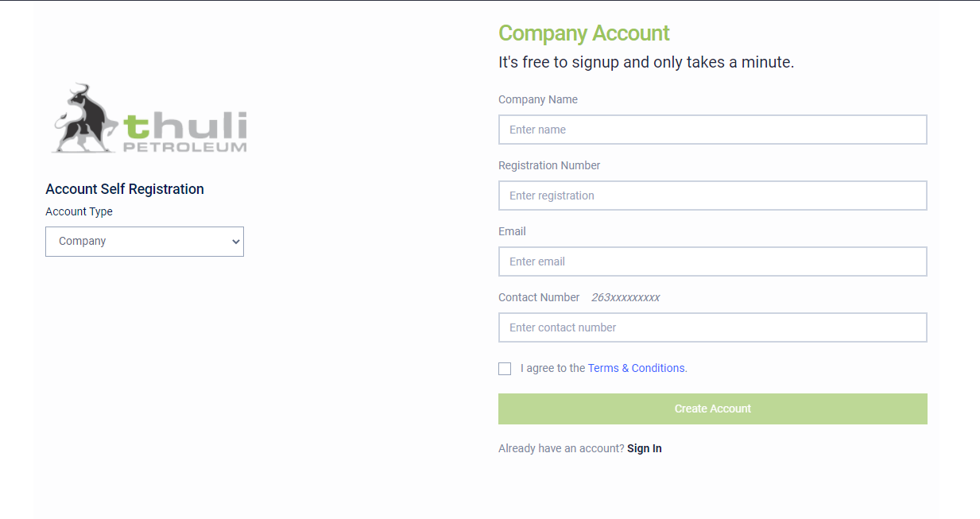Image resolution: width=980 pixels, height=519 pixels.
Task: Click the green 'thuli' logo text
Action: click(x=184, y=126)
